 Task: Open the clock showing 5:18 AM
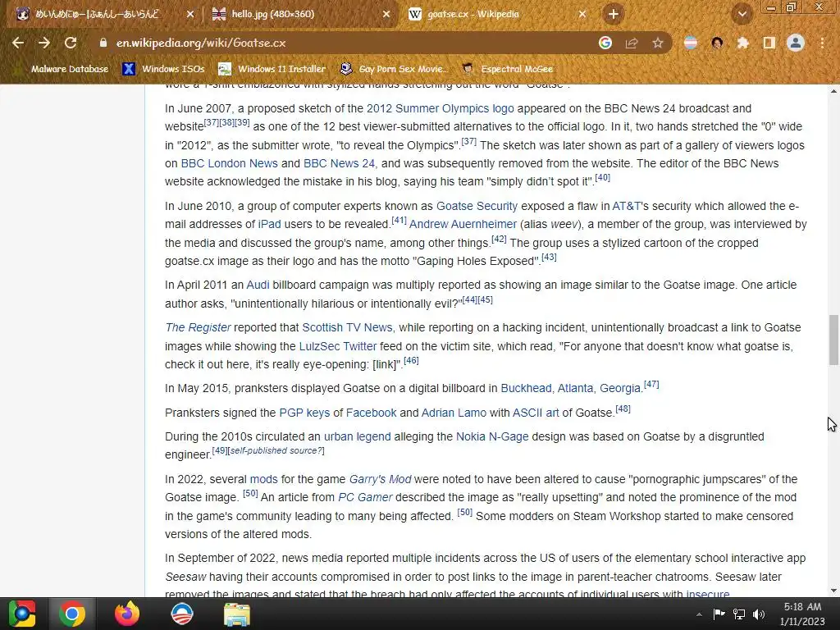(x=802, y=614)
